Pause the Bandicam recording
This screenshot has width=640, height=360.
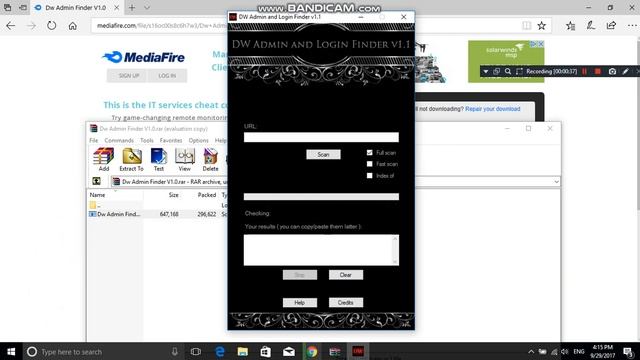pyautogui.click(x=584, y=71)
